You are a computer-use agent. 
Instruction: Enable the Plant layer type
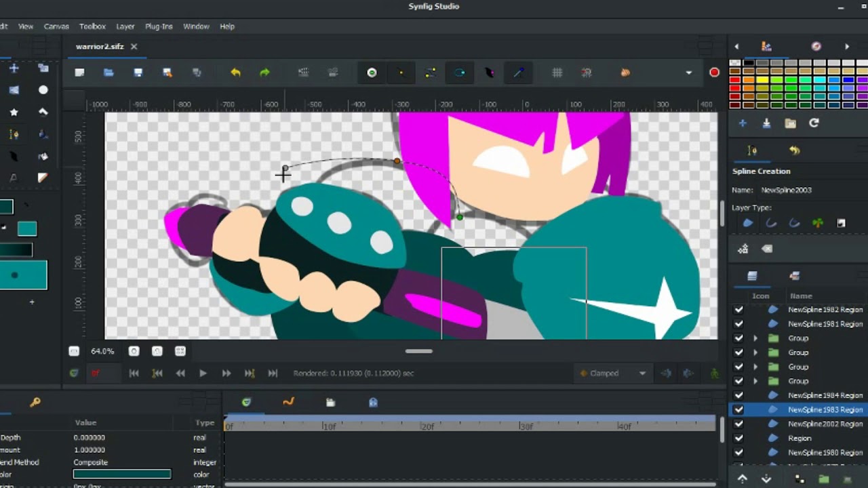click(818, 223)
